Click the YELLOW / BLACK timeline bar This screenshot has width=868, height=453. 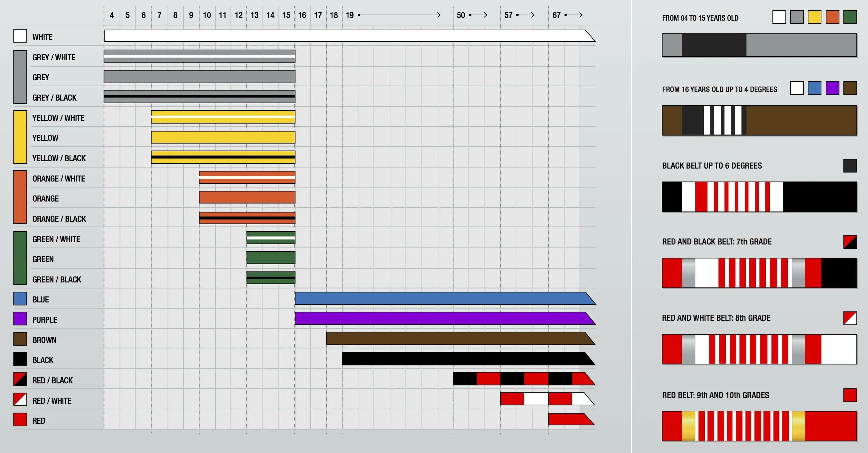point(223,157)
